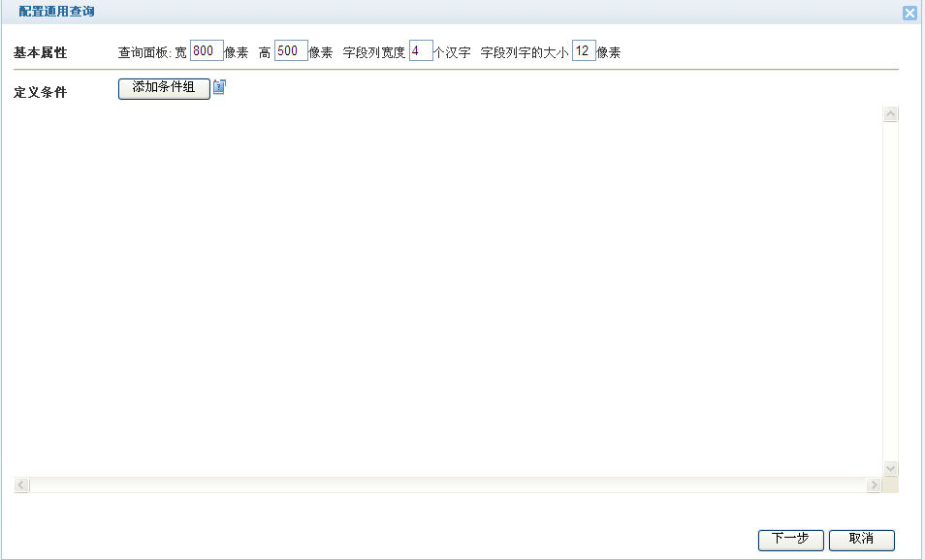The height and width of the screenshot is (560, 925).
Task: Click the 个汉字 unit text
Action: click(452, 53)
